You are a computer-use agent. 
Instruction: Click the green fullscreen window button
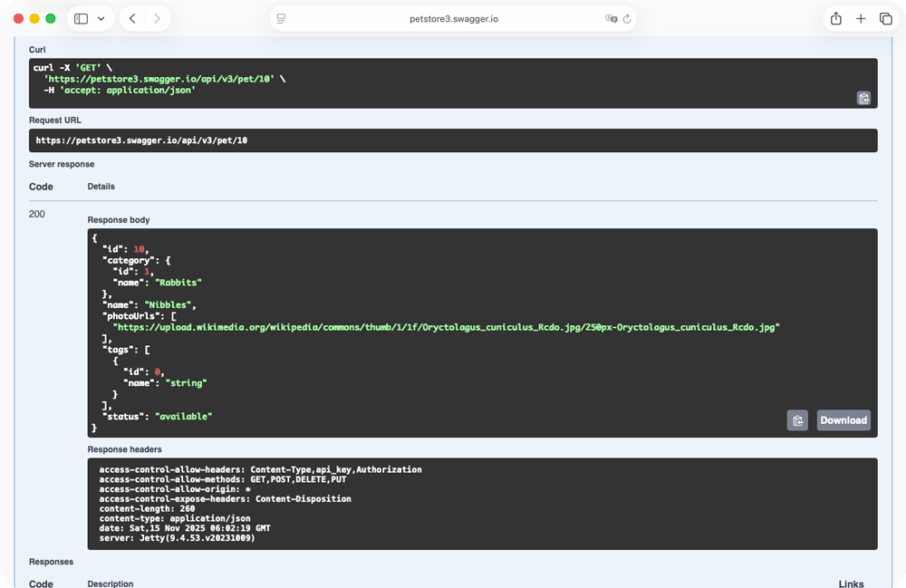point(51,19)
